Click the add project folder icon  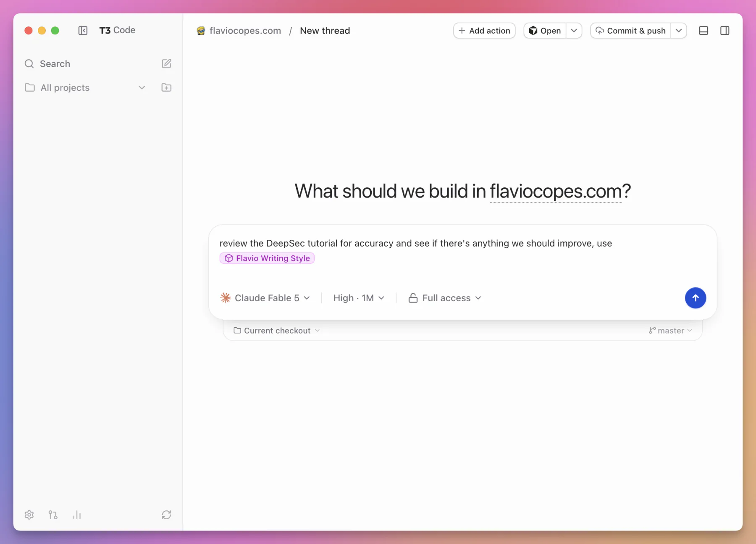(166, 87)
